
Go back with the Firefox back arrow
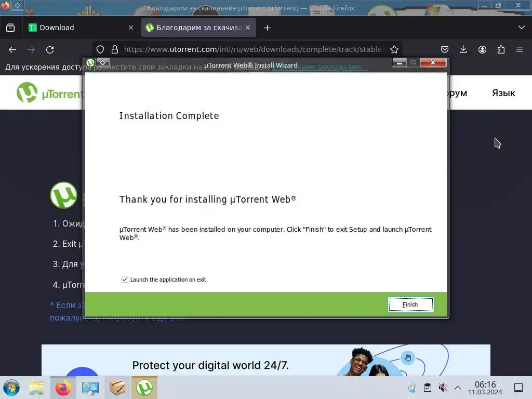point(12,49)
